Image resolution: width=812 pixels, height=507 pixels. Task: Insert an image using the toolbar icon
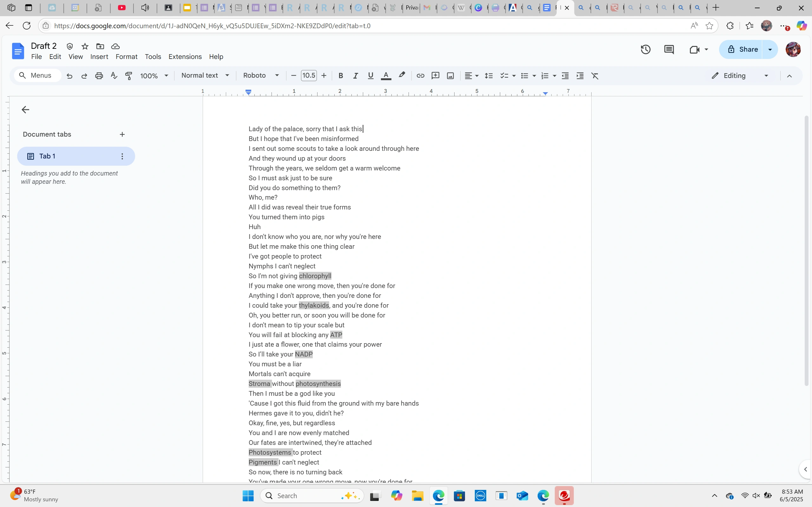tap(450, 76)
